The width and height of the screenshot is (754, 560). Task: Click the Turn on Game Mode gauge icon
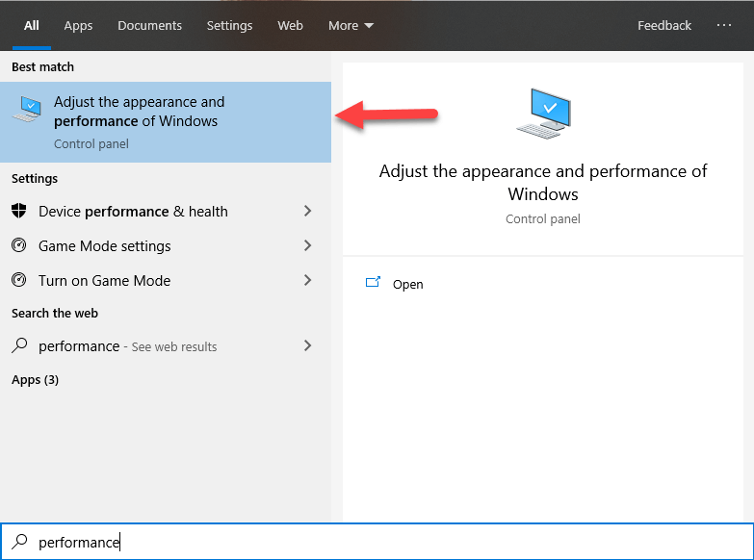(18, 280)
